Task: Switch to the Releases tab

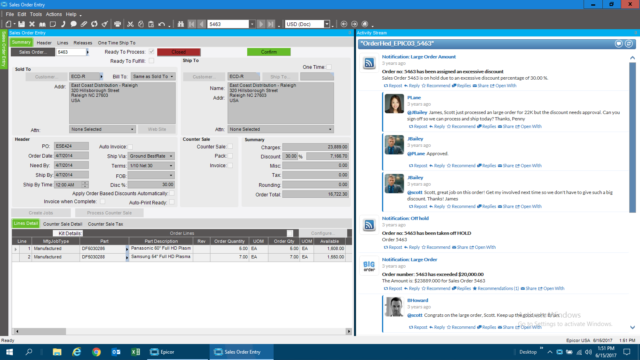Action: (82, 43)
